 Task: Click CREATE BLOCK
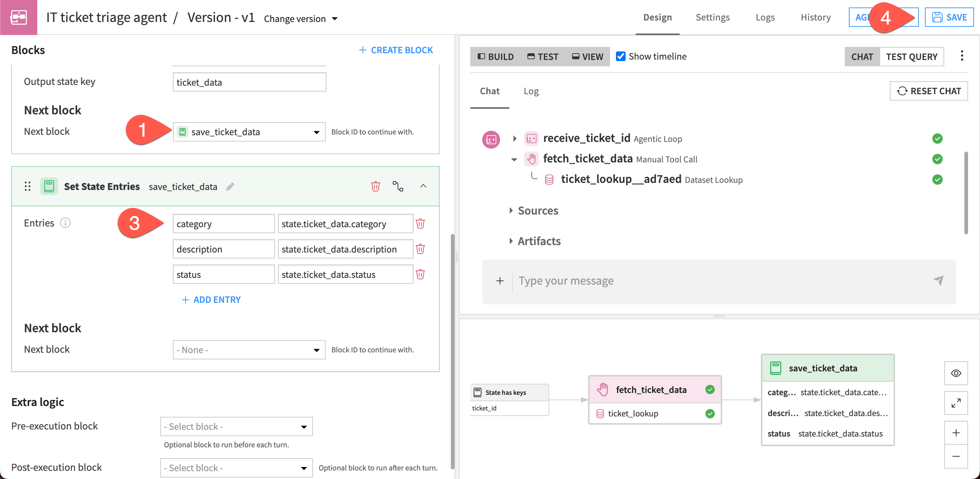pyautogui.click(x=396, y=50)
